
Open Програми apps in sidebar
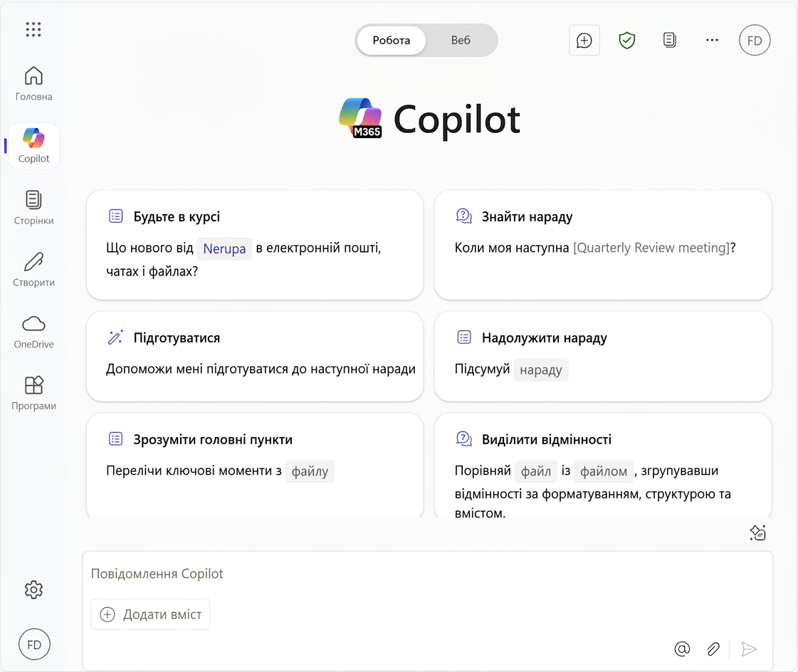click(x=33, y=393)
